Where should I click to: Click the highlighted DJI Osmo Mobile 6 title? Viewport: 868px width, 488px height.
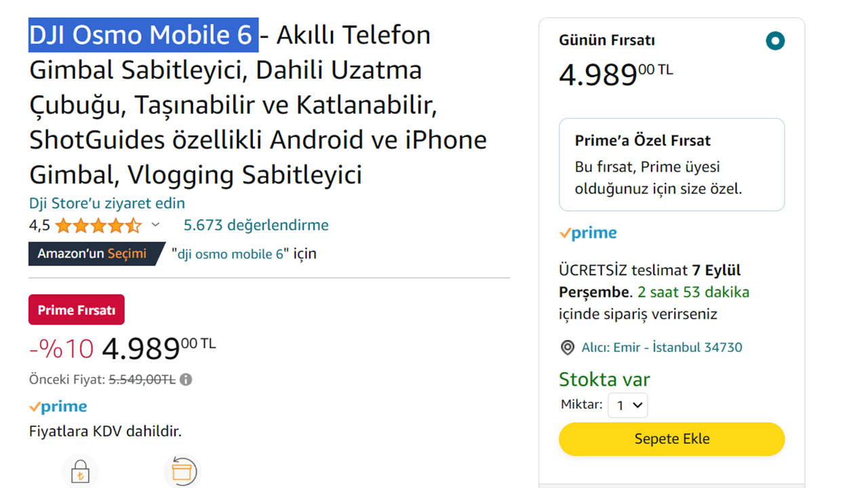click(x=143, y=35)
